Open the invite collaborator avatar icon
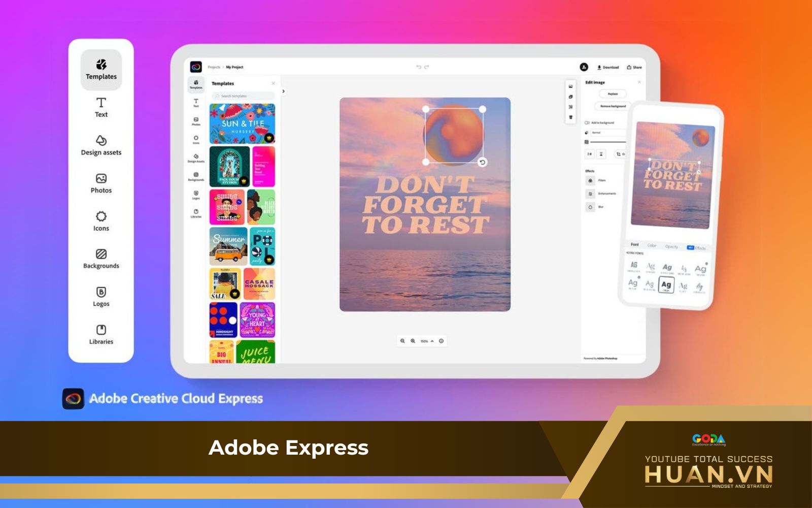Image resolution: width=812 pixels, height=508 pixels. (584, 67)
